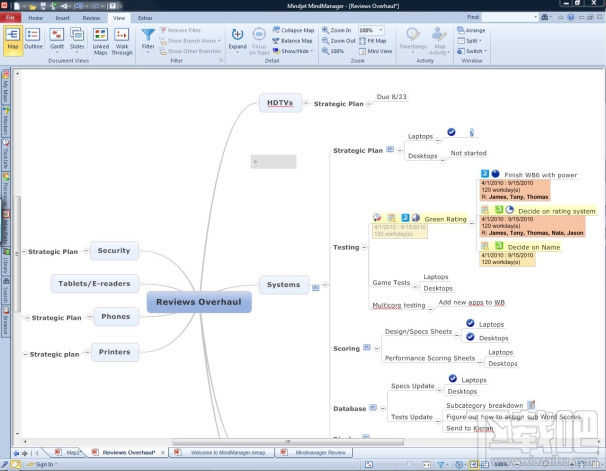Select the Security topic
606x471 pixels.
click(114, 251)
